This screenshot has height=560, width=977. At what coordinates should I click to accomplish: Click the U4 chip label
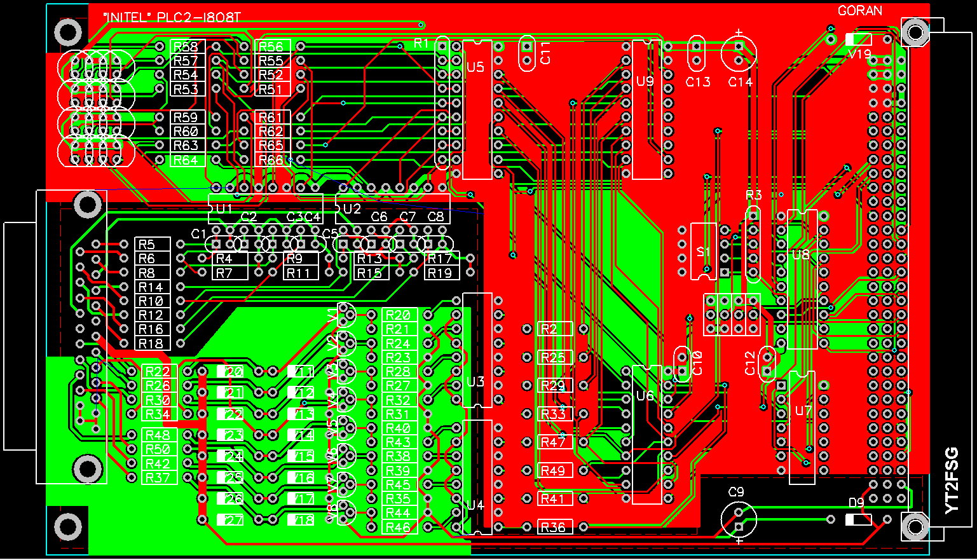point(475,505)
